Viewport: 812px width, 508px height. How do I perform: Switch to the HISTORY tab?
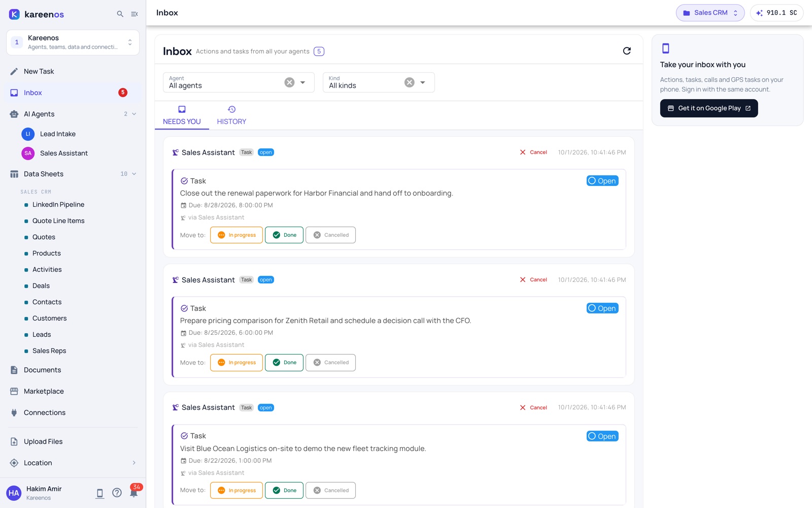[231, 116]
